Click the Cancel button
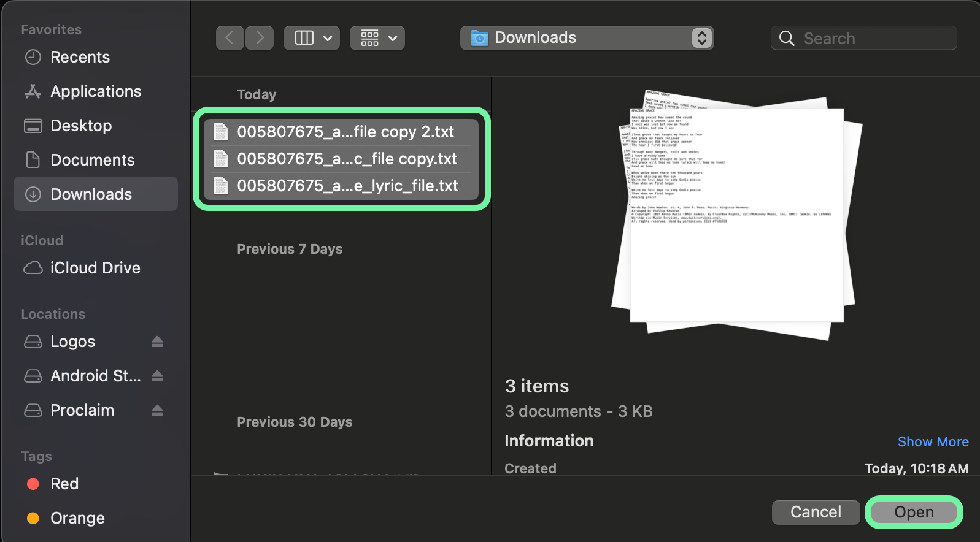 pyautogui.click(x=816, y=512)
